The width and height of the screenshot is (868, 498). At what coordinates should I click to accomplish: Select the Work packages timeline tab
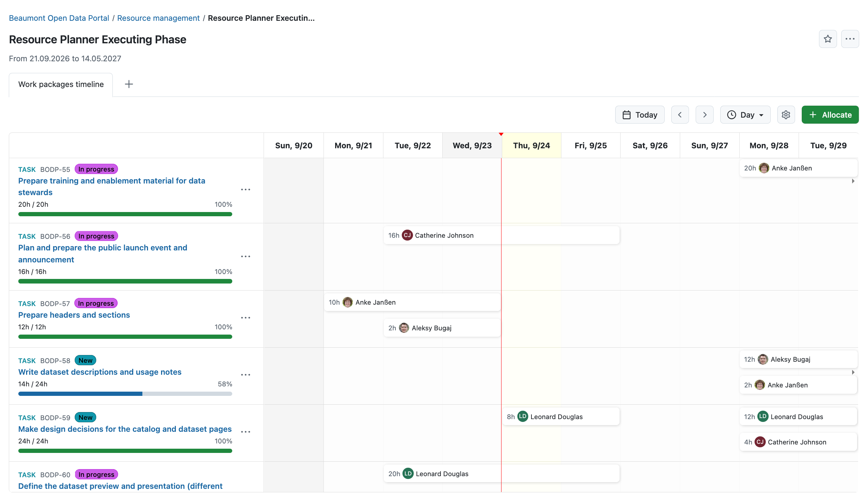coord(61,85)
